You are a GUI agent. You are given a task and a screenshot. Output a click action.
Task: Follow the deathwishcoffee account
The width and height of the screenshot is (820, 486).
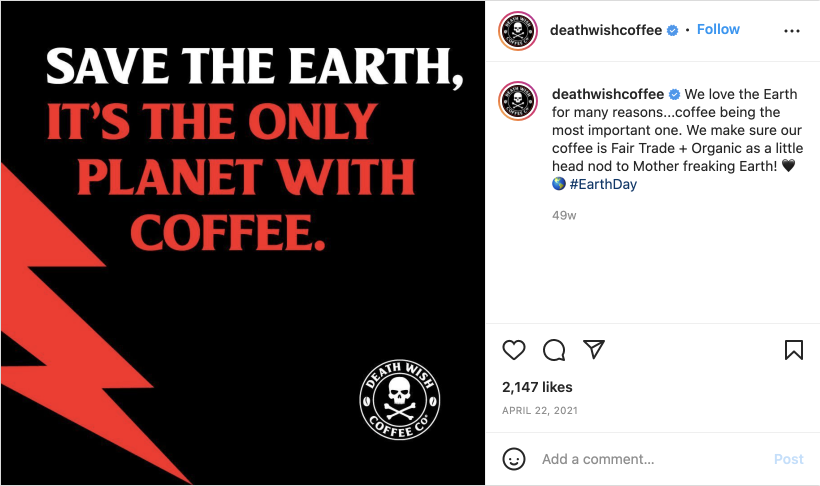pos(718,29)
